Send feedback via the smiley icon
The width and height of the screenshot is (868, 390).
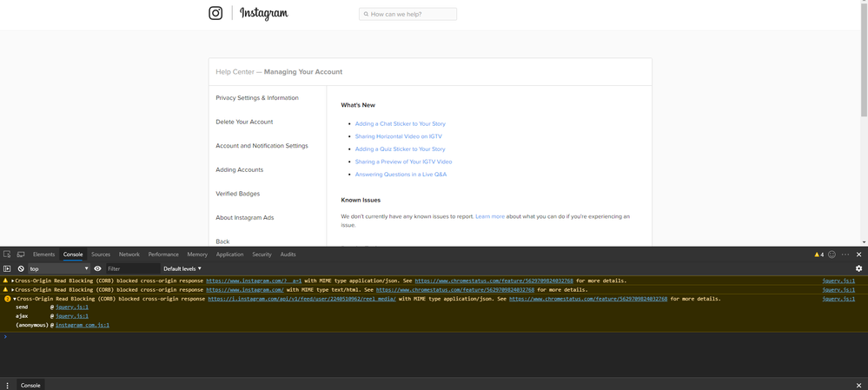click(x=832, y=254)
